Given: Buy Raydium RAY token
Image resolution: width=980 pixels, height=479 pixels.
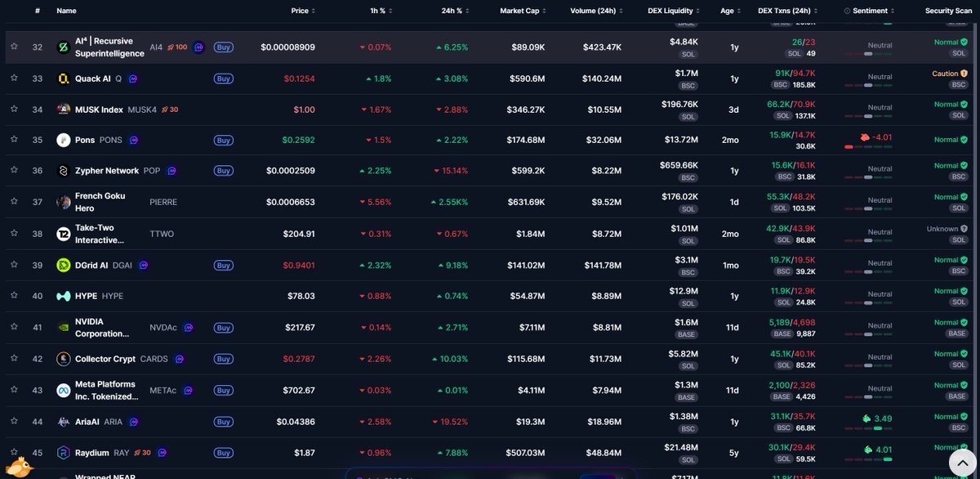Looking at the screenshot, I should tap(223, 452).
